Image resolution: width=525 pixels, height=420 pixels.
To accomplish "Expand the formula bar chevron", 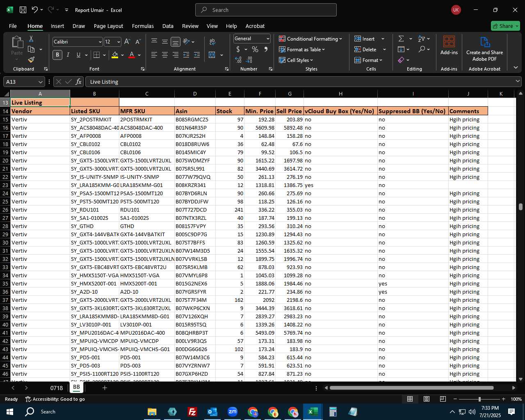I will point(518,81).
